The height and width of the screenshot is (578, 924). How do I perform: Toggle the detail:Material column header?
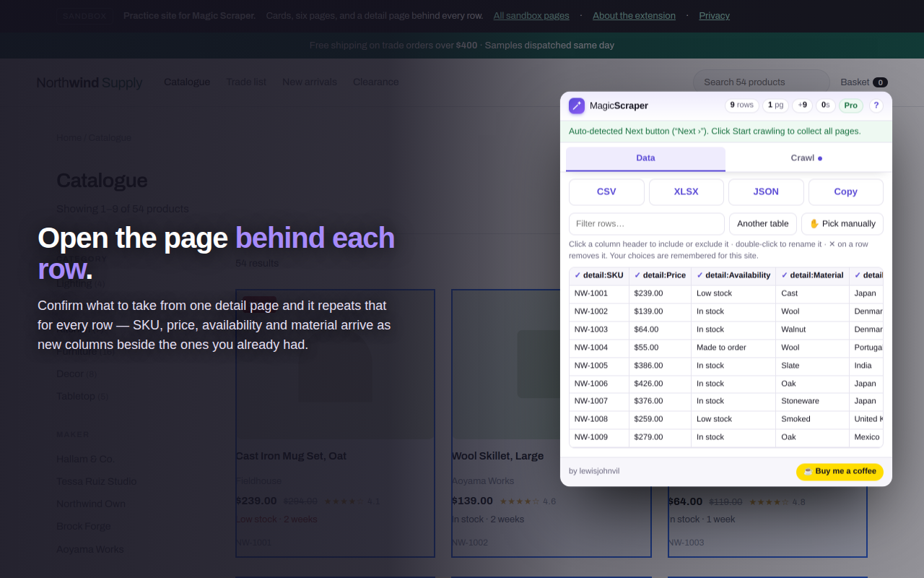812,275
